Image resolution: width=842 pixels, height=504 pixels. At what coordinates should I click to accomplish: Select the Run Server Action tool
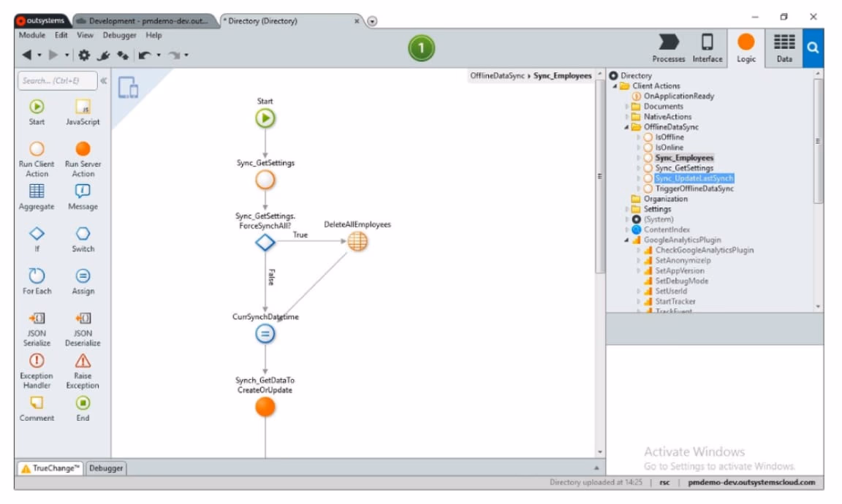pyautogui.click(x=83, y=159)
